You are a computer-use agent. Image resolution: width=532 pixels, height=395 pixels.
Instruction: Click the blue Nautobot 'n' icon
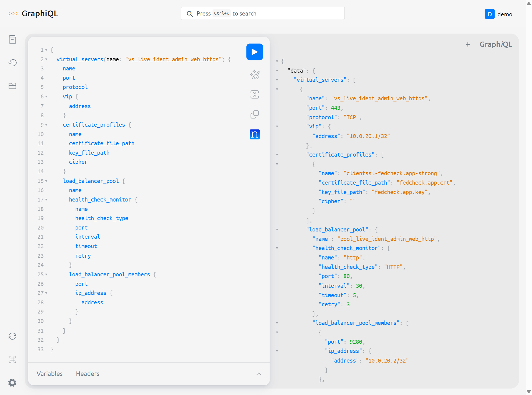[x=254, y=134]
